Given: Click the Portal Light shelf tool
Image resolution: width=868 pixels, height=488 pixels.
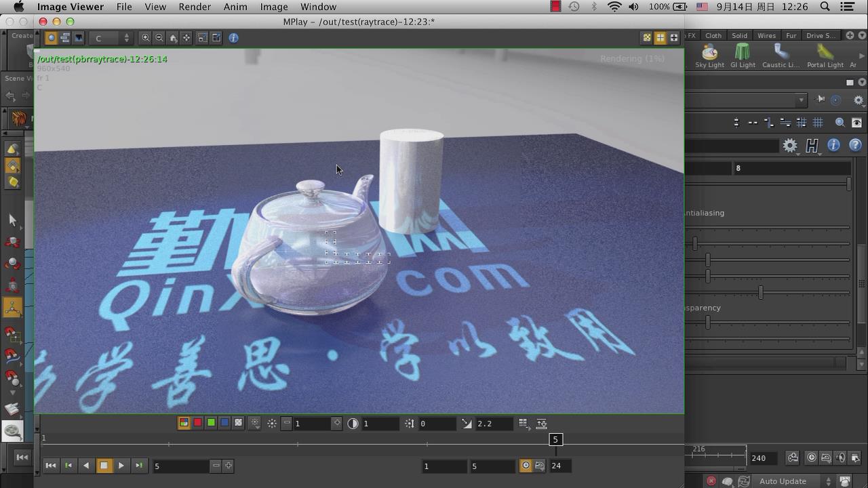Looking at the screenshot, I should point(825,56).
